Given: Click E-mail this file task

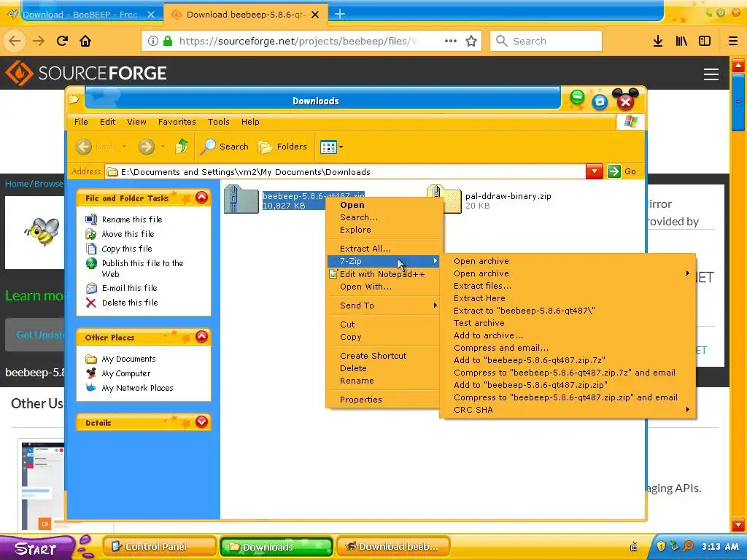Looking at the screenshot, I should coord(129,288).
